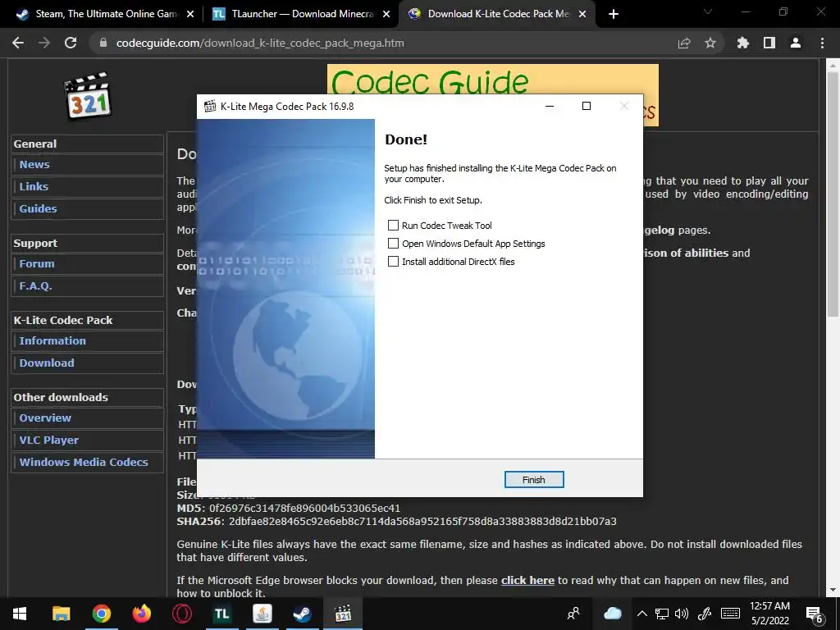The image size is (840, 630).
Task: Close the K-Lite Codec Pack download tab
Action: click(x=583, y=14)
